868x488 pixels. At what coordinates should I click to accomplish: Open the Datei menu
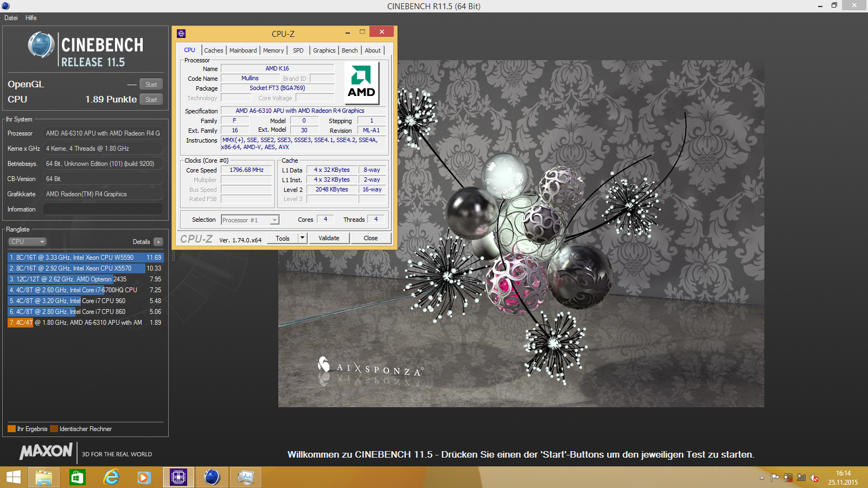(11, 18)
